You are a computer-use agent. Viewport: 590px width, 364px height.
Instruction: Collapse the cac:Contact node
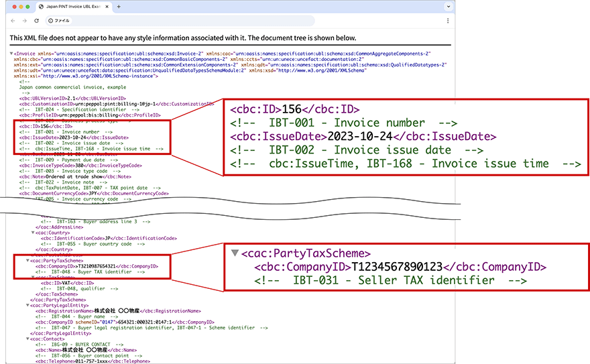[x=27, y=339]
